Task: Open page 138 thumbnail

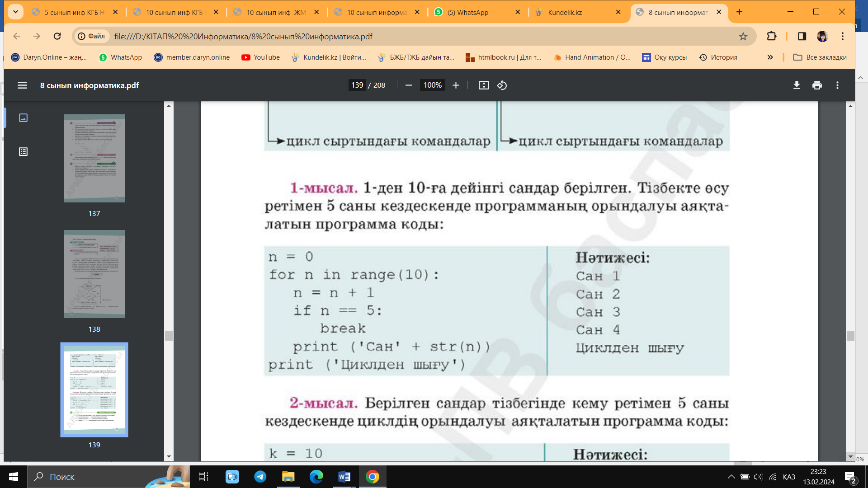Action: coord(94,274)
